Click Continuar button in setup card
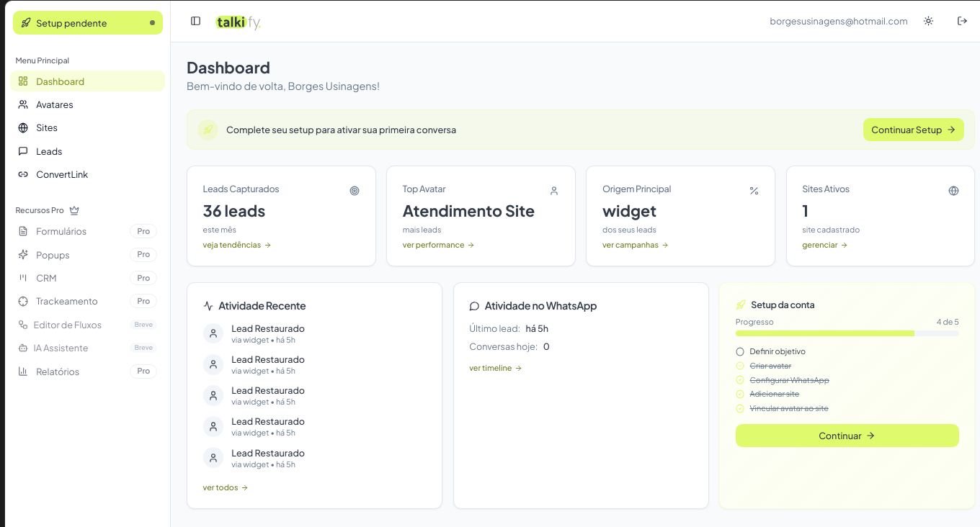980x527 pixels. [847, 436]
